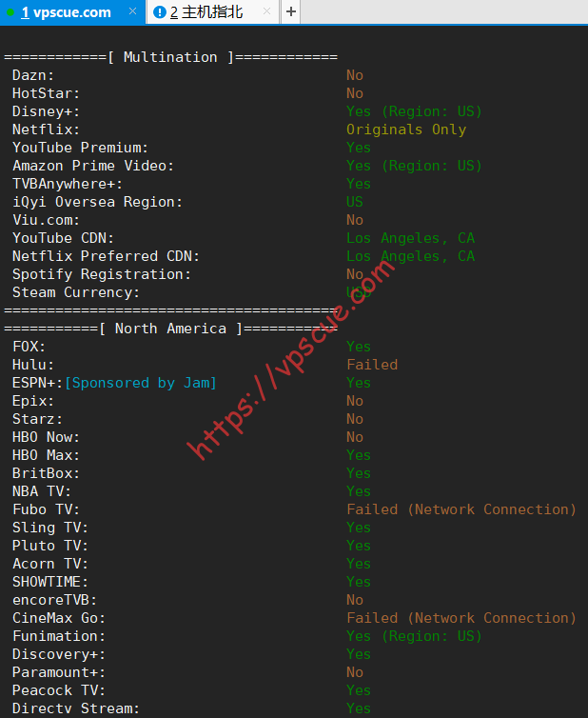Click the HBO Max Yes result
Viewport: 588px width, 718px height.
tap(359, 455)
